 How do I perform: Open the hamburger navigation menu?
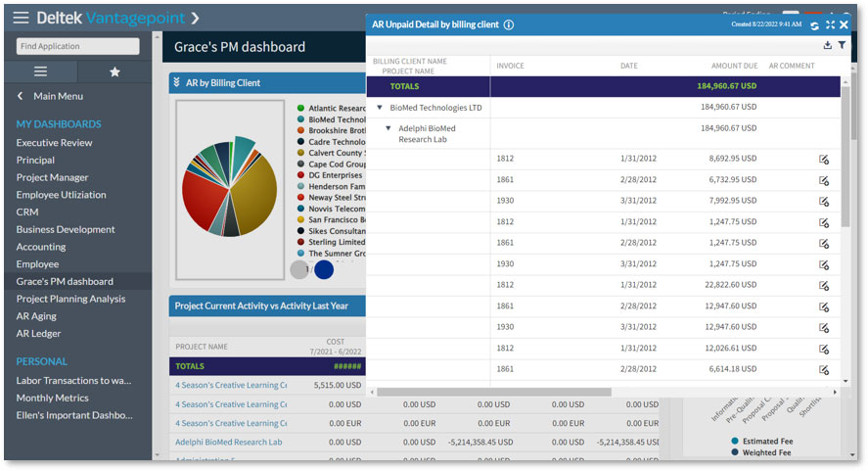coord(21,18)
